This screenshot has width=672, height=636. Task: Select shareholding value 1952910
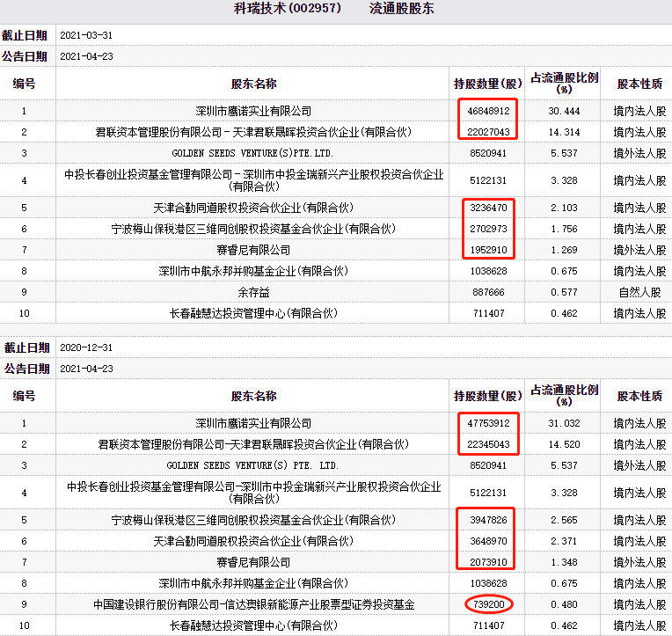click(x=488, y=250)
